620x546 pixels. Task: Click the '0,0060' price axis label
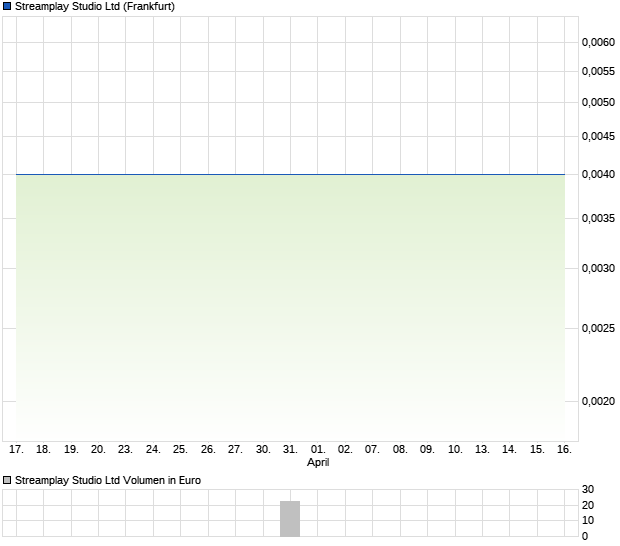pyautogui.click(x=598, y=42)
